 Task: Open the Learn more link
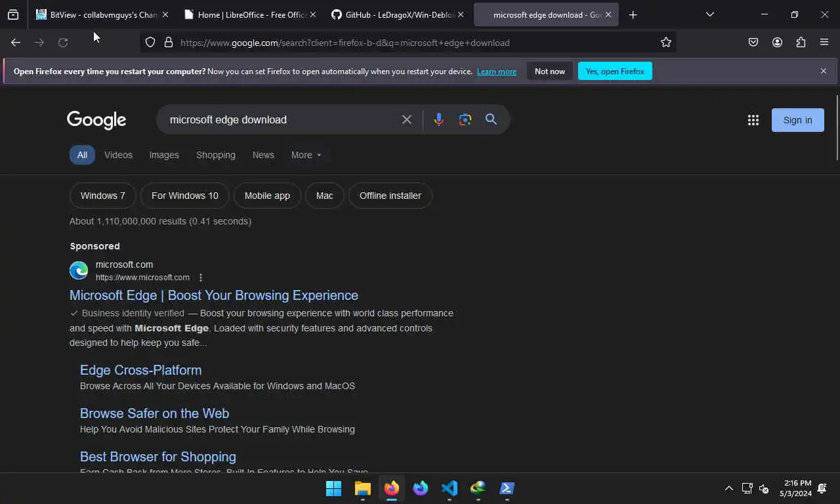coord(497,72)
